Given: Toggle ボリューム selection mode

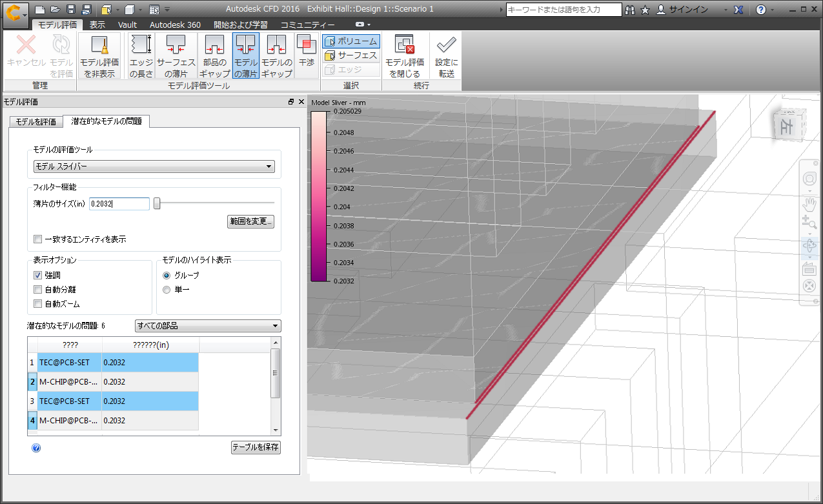Looking at the screenshot, I should [x=351, y=41].
